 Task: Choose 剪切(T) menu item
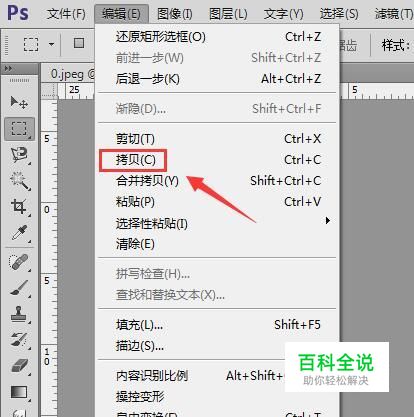pyautogui.click(x=218, y=139)
